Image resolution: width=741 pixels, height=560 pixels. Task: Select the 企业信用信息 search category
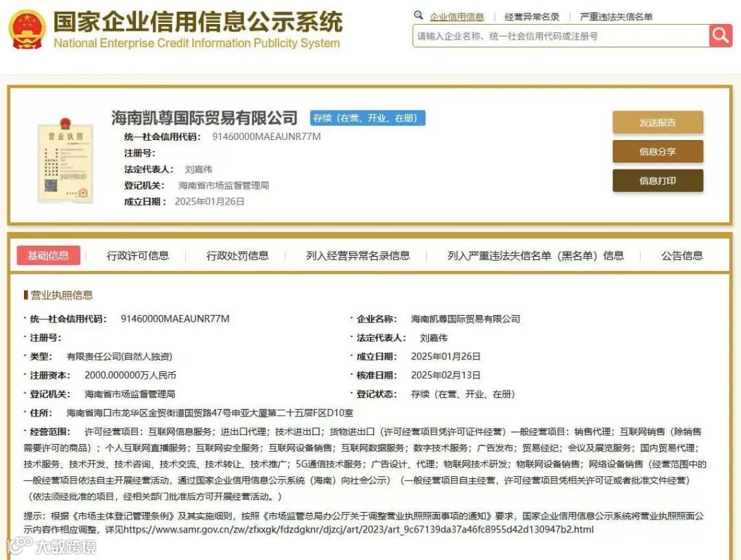pyautogui.click(x=456, y=17)
